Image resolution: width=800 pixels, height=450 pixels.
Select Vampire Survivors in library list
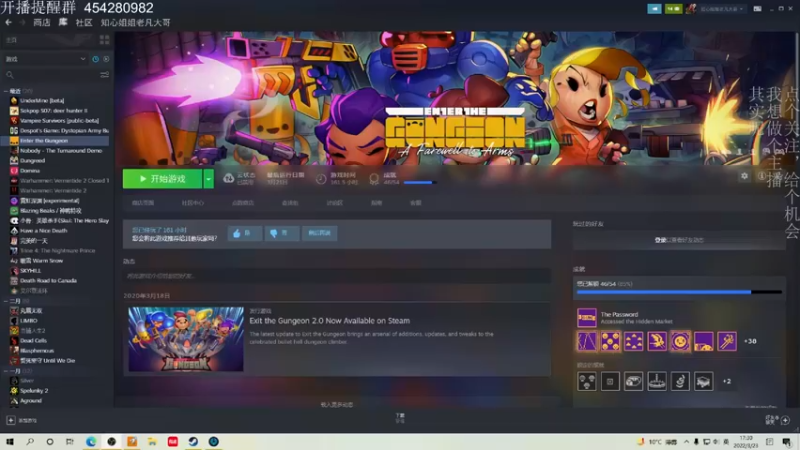point(59,120)
